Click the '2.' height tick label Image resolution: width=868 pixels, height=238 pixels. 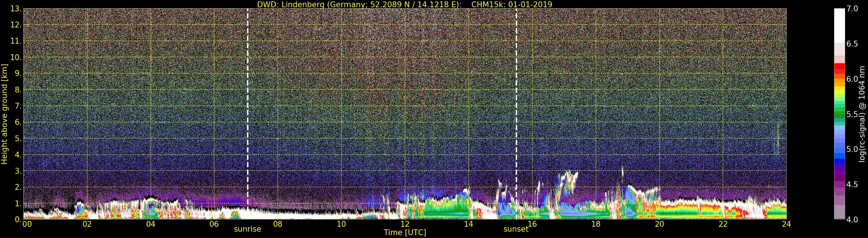(18, 187)
